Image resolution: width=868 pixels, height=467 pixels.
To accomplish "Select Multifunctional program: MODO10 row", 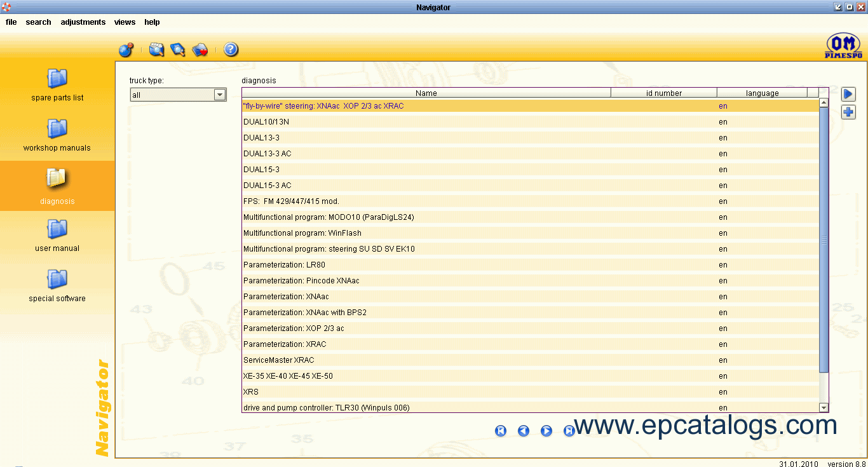I will 531,217.
